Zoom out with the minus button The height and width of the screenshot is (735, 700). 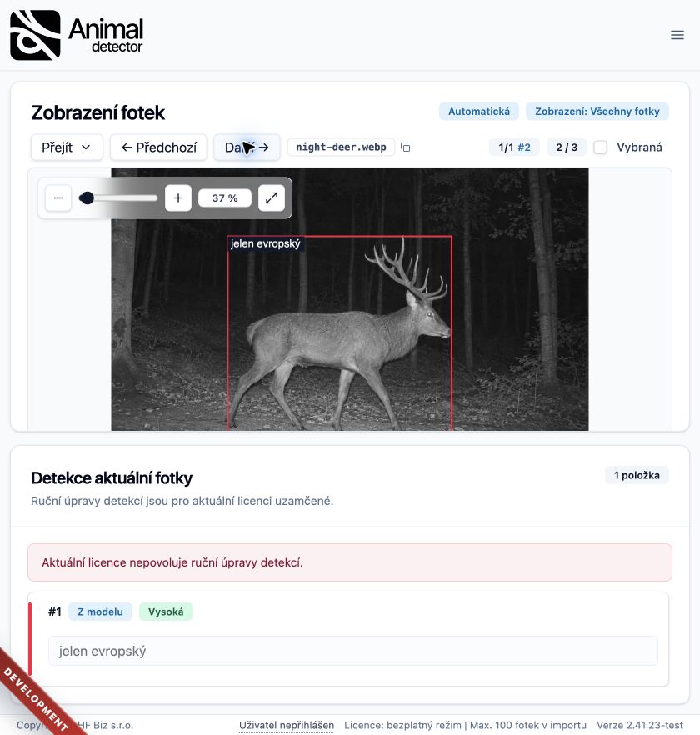(x=58, y=197)
